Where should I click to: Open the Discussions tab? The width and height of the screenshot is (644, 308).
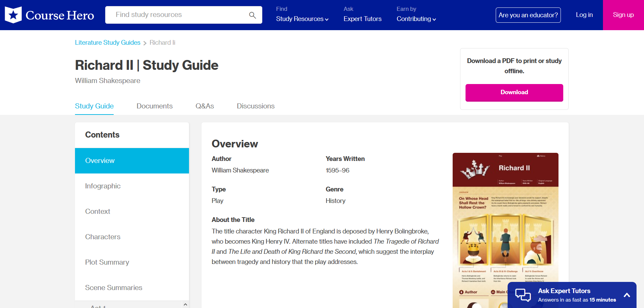[255, 106]
